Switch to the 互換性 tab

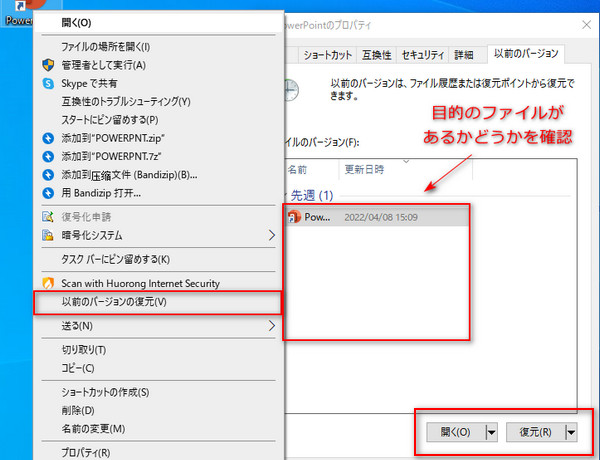click(377, 55)
